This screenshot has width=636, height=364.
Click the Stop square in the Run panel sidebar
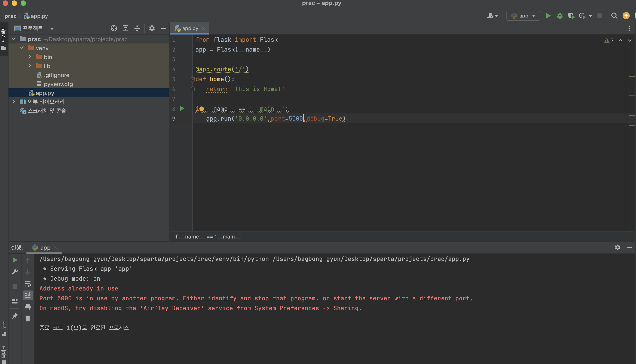(15, 286)
